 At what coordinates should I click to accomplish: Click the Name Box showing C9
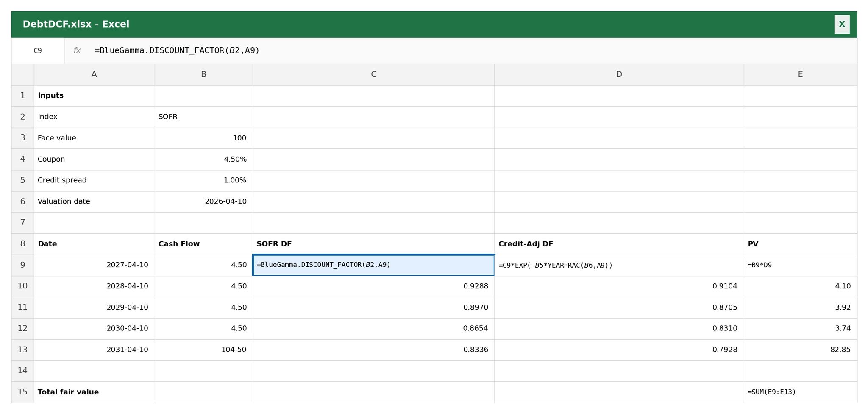38,51
